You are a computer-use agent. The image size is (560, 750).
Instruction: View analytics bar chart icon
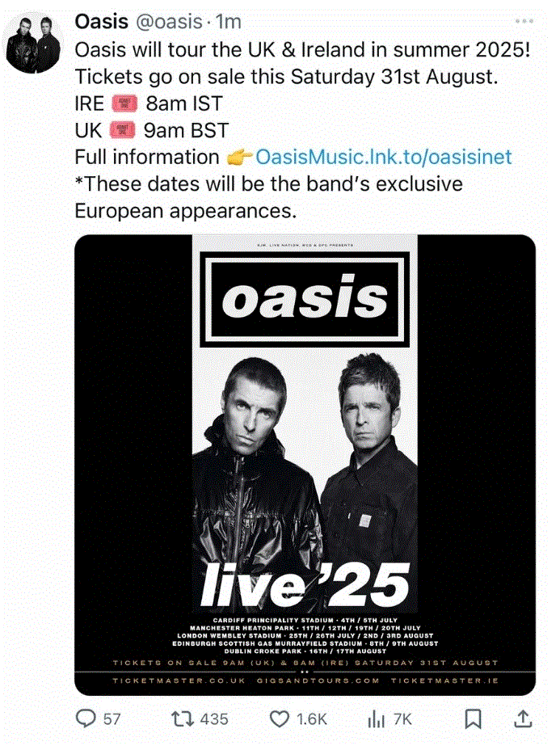377,719
